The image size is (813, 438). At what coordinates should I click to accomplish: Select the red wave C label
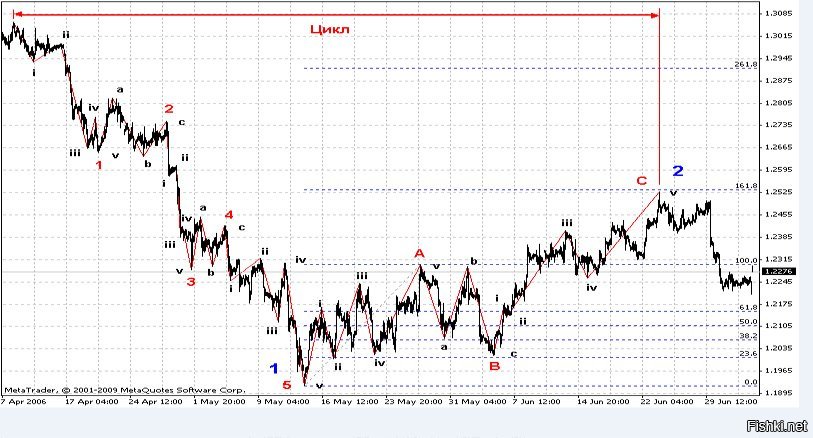tap(642, 180)
